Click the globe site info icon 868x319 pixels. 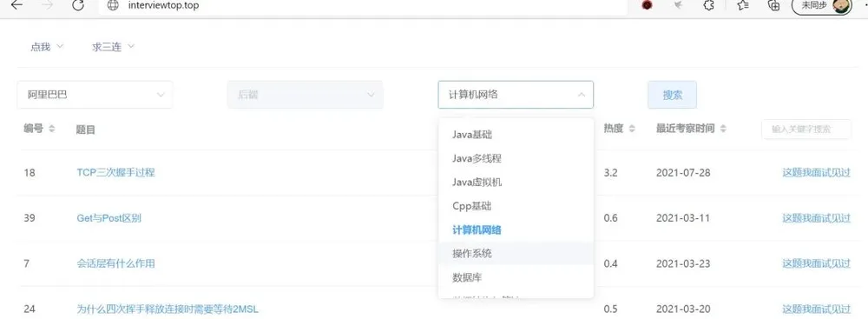(113, 5)
